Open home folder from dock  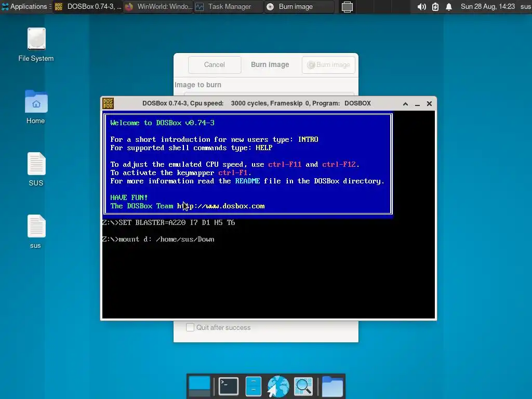point(332,386)
